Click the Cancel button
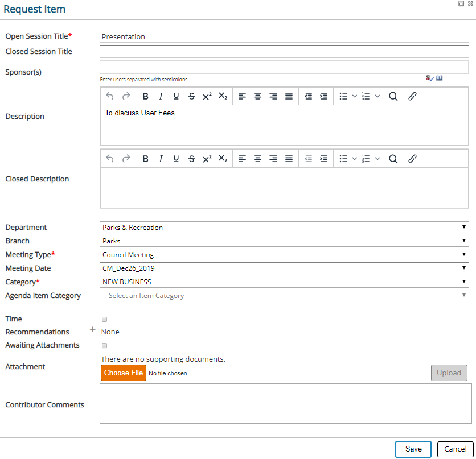Screen dimensions: 476x459 pos(455,449)
